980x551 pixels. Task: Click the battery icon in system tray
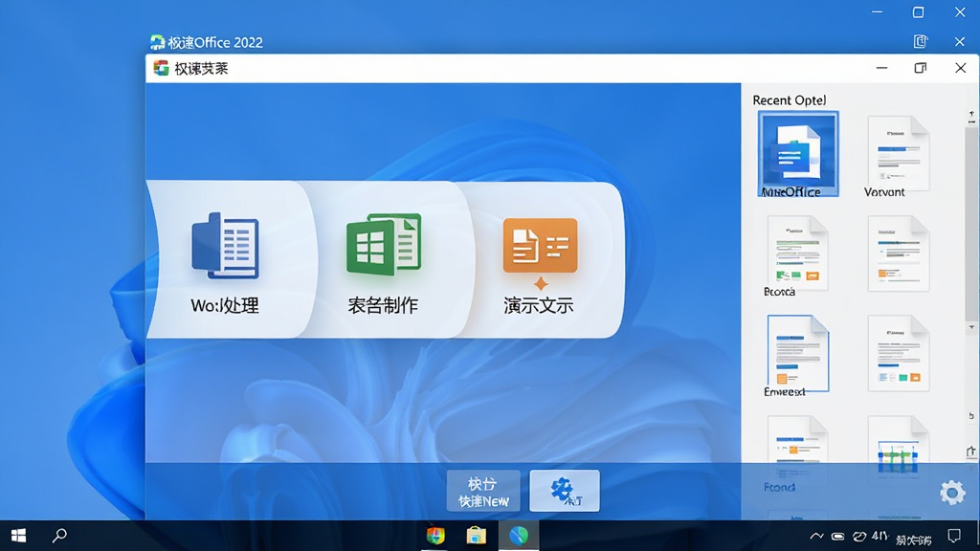point(838,536)
